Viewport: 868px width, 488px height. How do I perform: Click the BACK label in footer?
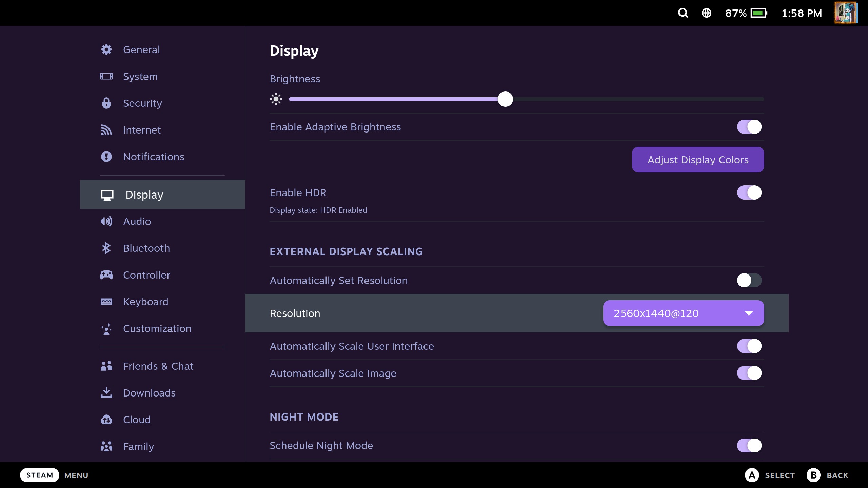point(837,475)
